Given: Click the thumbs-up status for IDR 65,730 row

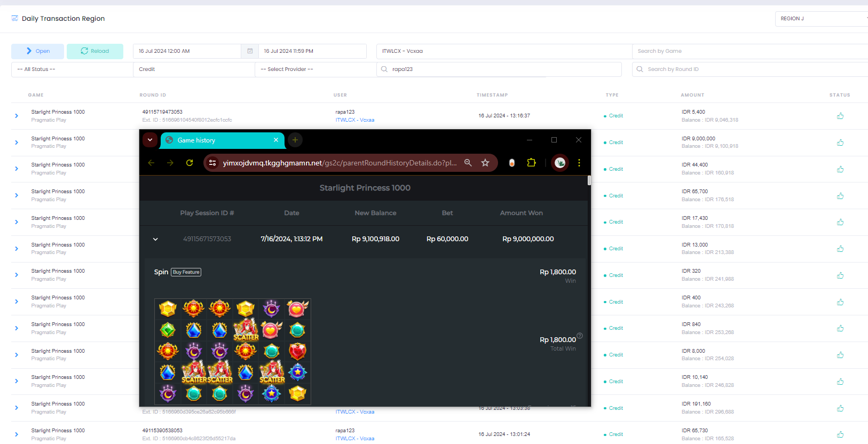Looking at the screenshot, I should point(840,434).
